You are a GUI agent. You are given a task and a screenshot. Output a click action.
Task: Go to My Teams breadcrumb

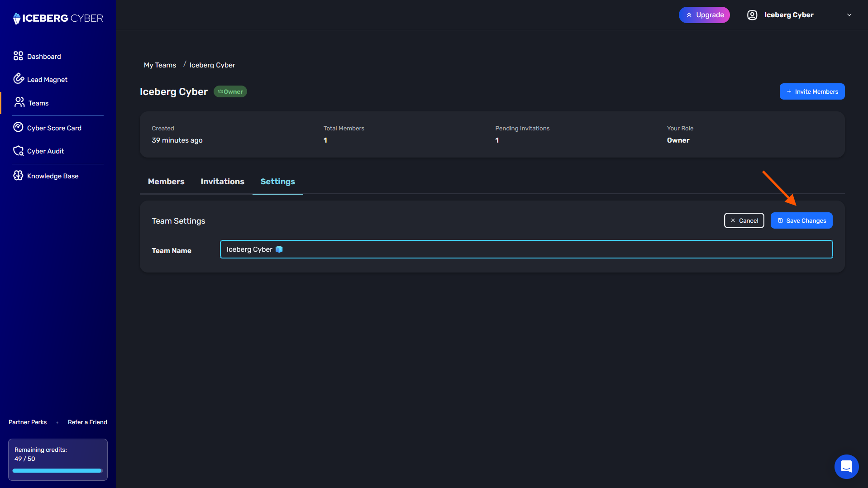pyautogui.click(x=160, y=65)
